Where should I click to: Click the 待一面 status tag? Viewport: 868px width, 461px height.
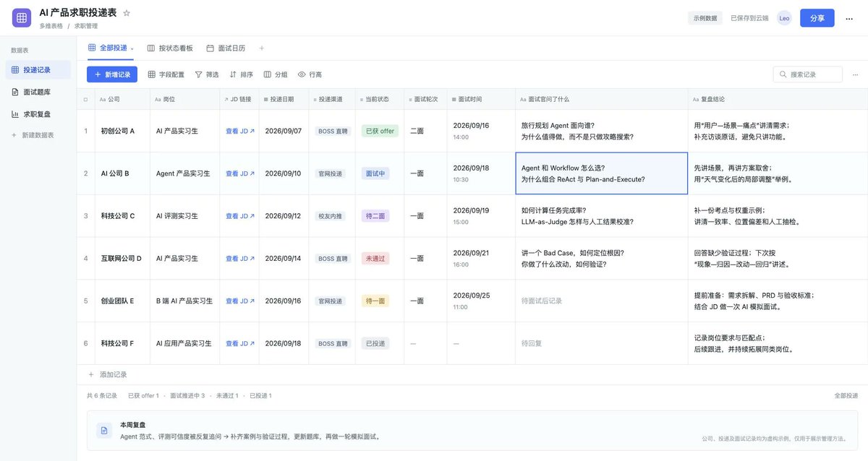click(375, 301)
